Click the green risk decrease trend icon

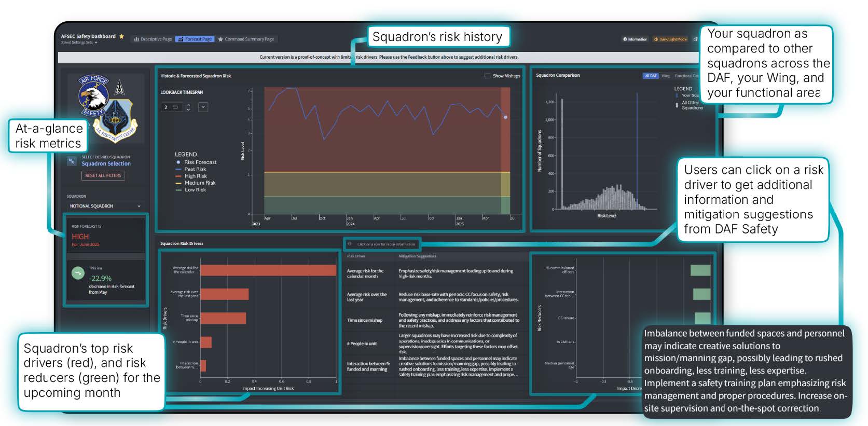click(78, 273)
